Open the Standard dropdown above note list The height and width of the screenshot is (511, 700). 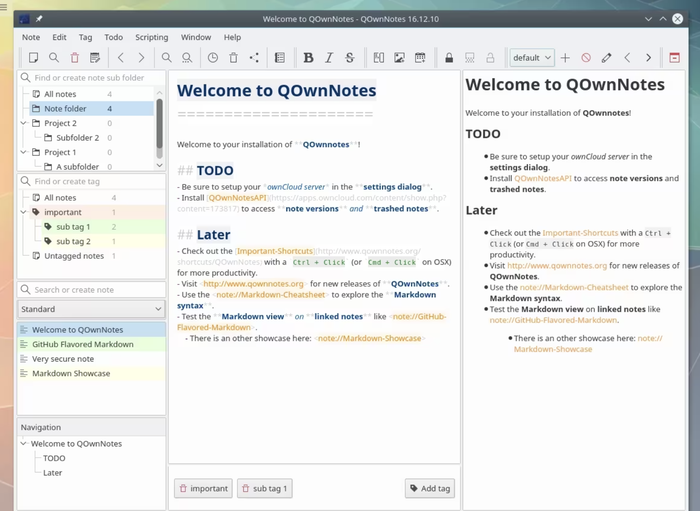pos(91,309)
